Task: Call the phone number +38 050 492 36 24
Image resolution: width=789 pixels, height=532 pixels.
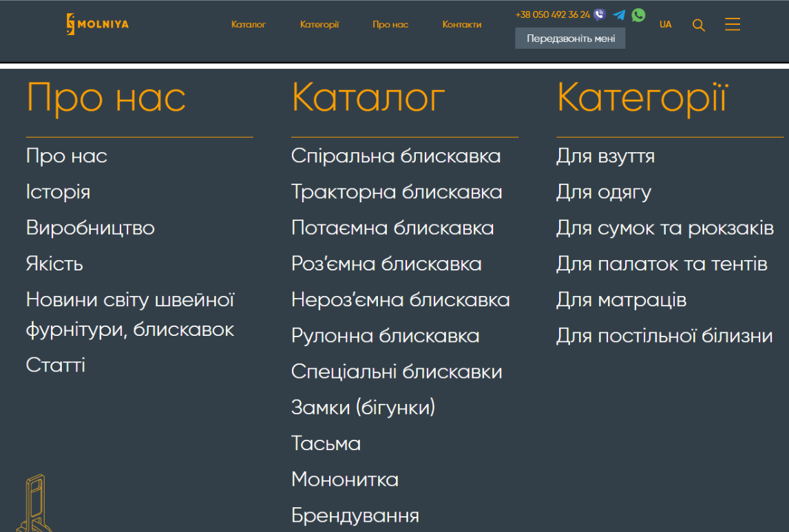Action: coord(553,12)
